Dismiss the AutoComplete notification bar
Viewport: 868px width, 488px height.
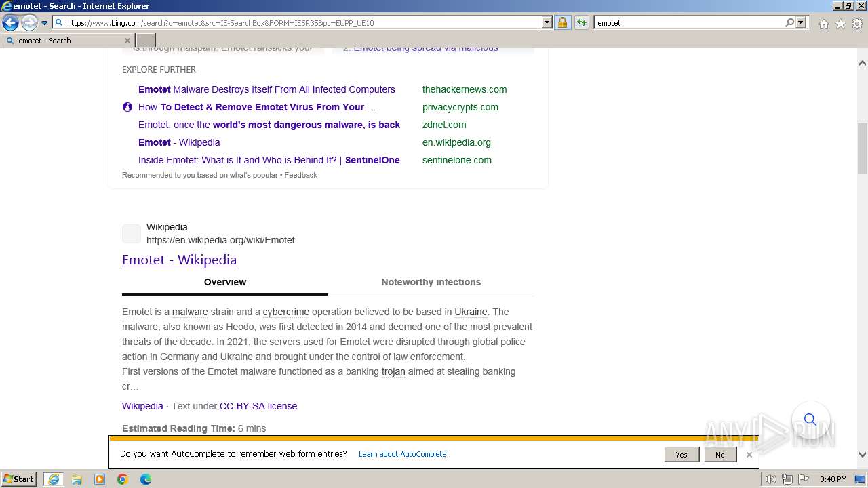[x=749, y=455]
